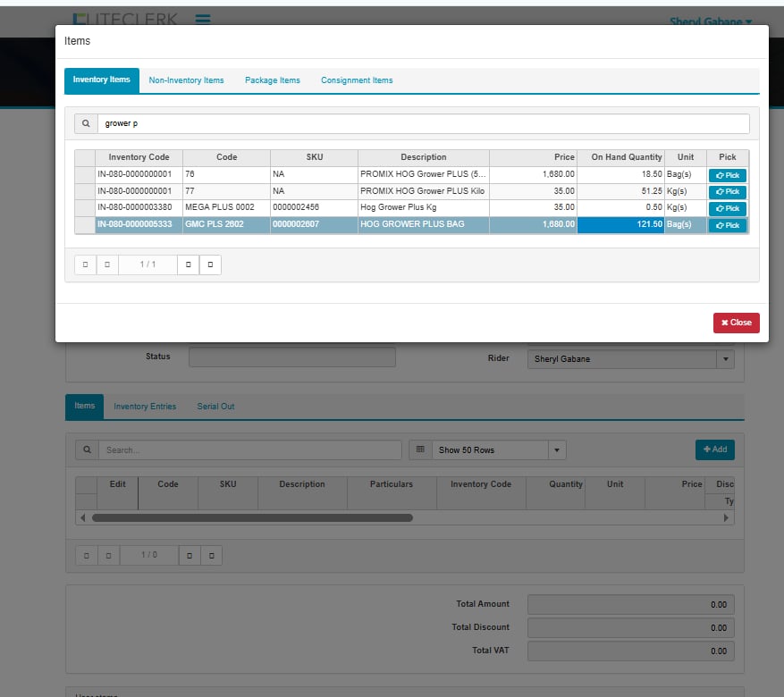Screen dimensions: 784x697
Task: Click the hamburger menu icon in the header
Action: pyautogui.click(x=203, y=18)
